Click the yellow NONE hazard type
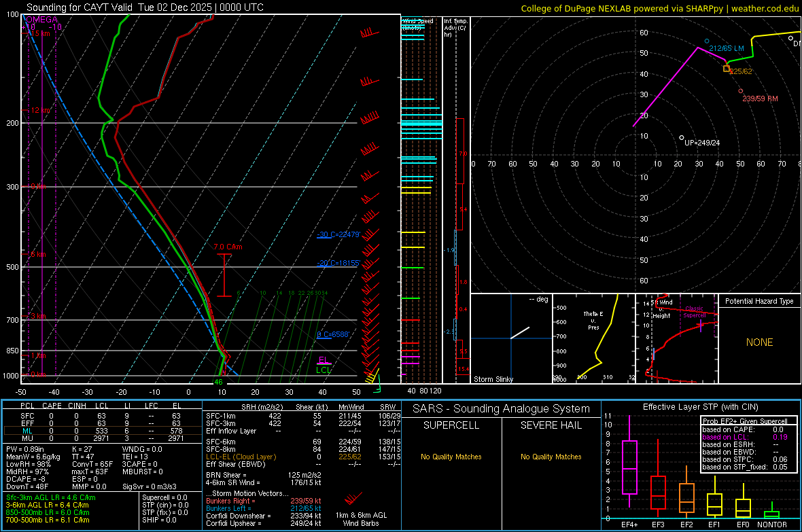The height and width of the screenshot is (532, 802). coord(759,342)
